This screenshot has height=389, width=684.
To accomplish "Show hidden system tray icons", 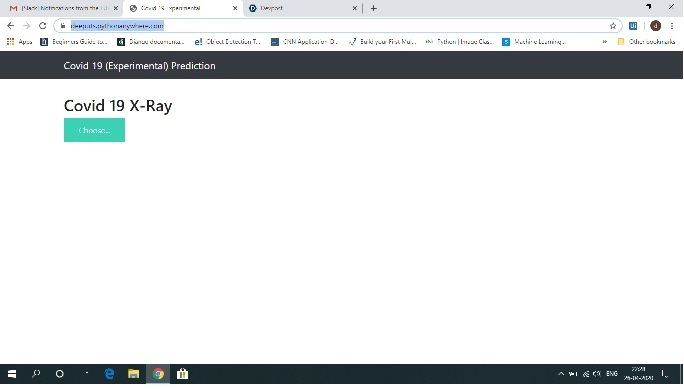I will (561, 374).
